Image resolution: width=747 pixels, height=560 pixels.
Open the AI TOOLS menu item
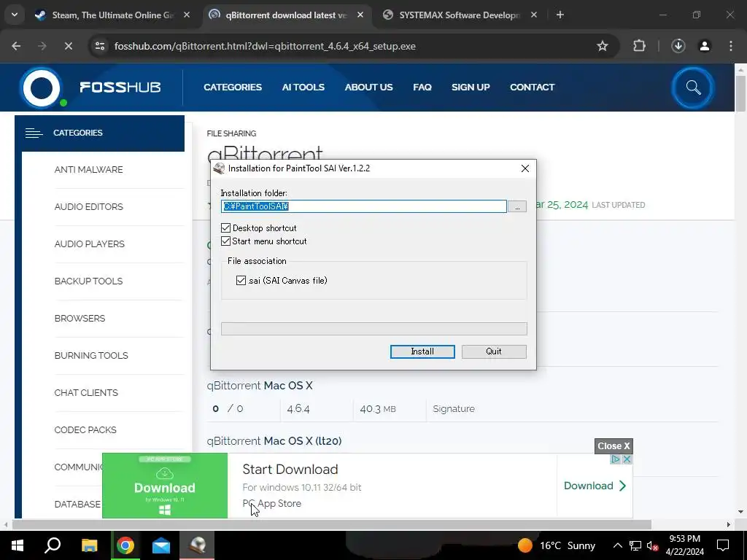(303, 87)
